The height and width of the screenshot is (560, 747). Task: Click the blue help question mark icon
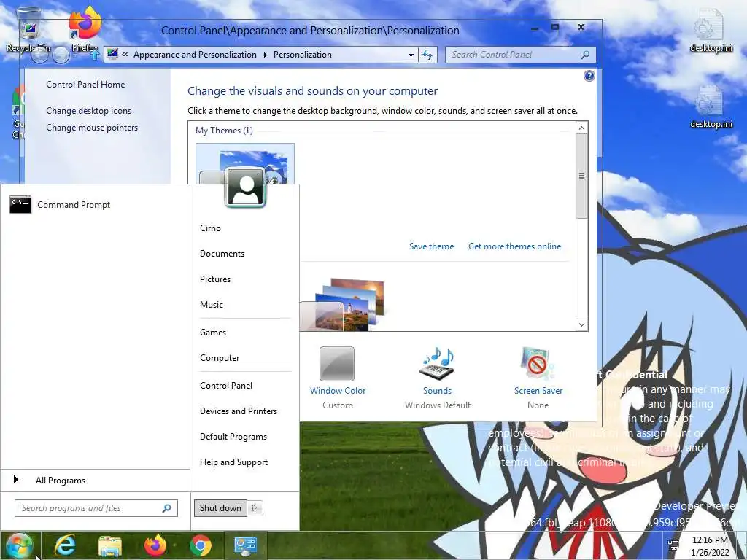point(589,76)
